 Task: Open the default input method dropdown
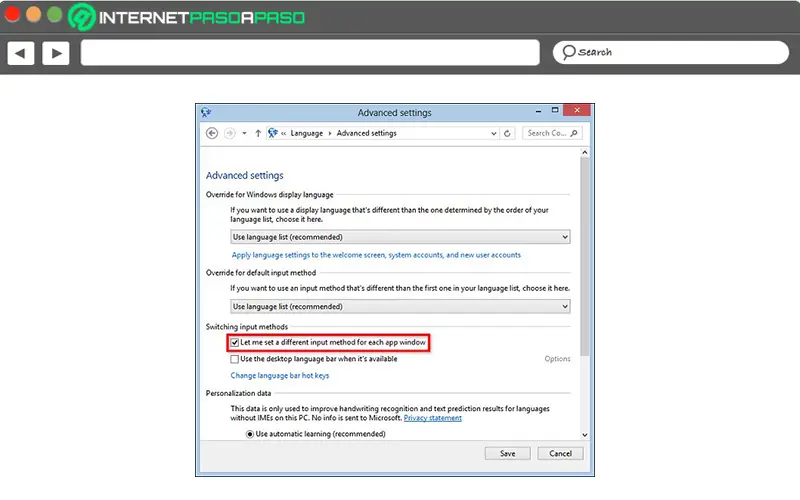coord(400,306)
